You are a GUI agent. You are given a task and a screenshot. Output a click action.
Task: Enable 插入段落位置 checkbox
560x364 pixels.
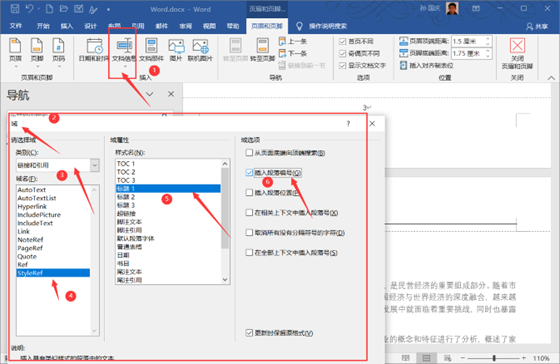[x=249, y=193]
